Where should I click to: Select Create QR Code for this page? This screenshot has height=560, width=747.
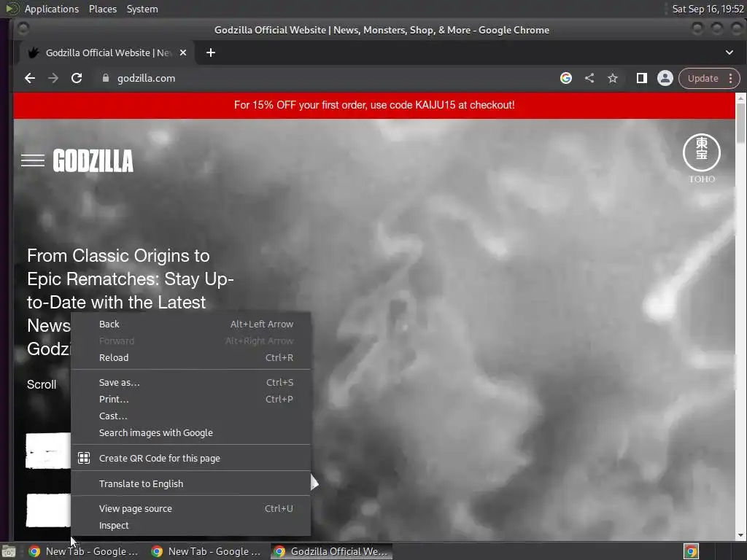point(190,458)
